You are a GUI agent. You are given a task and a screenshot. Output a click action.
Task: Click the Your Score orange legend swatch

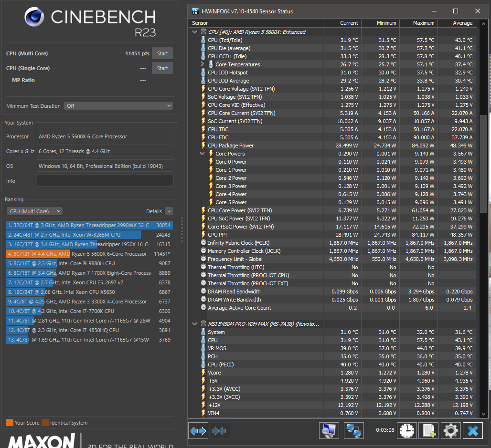coord(10,423)
